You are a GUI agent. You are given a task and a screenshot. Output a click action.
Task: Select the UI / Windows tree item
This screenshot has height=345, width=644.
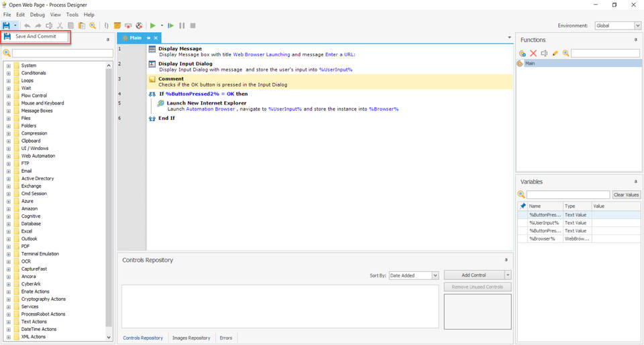(34, 149)
